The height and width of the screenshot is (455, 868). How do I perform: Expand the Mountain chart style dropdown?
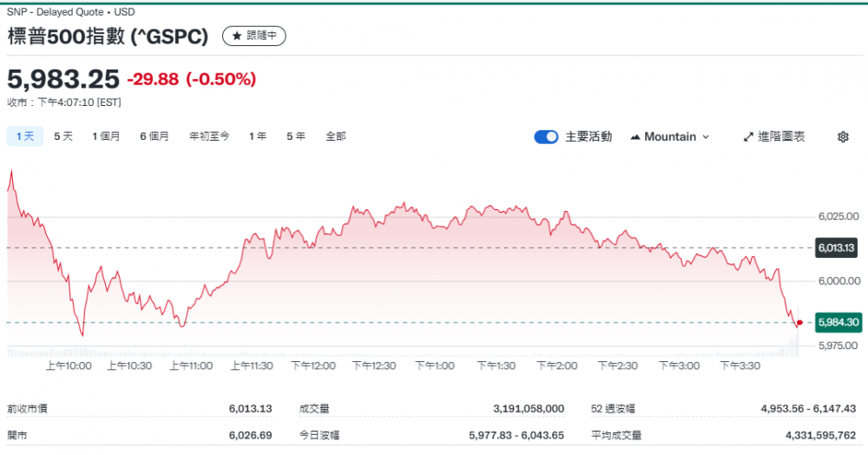coord(705,137)
